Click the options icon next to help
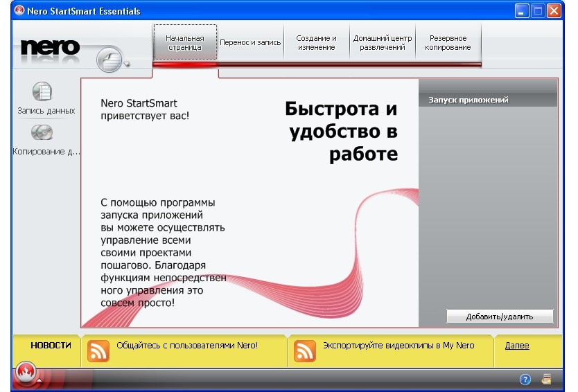This screenshot has height=392, width=578. click(547, 379)
